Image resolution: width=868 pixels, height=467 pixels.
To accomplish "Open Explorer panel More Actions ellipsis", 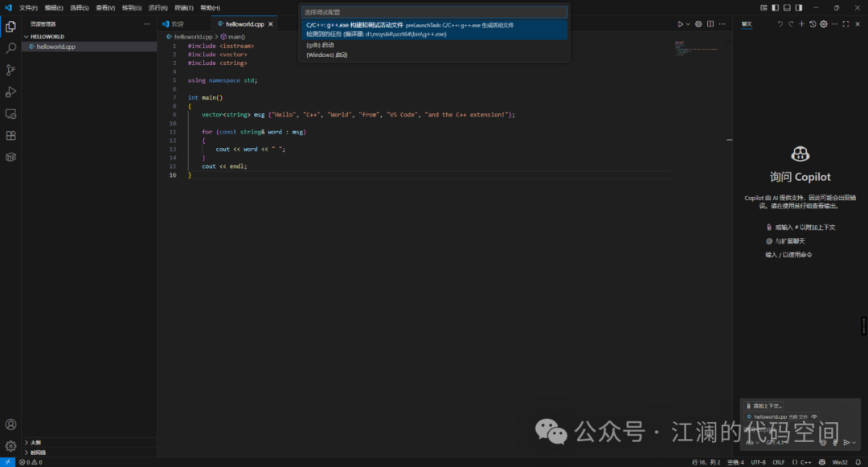I will 147,24.
